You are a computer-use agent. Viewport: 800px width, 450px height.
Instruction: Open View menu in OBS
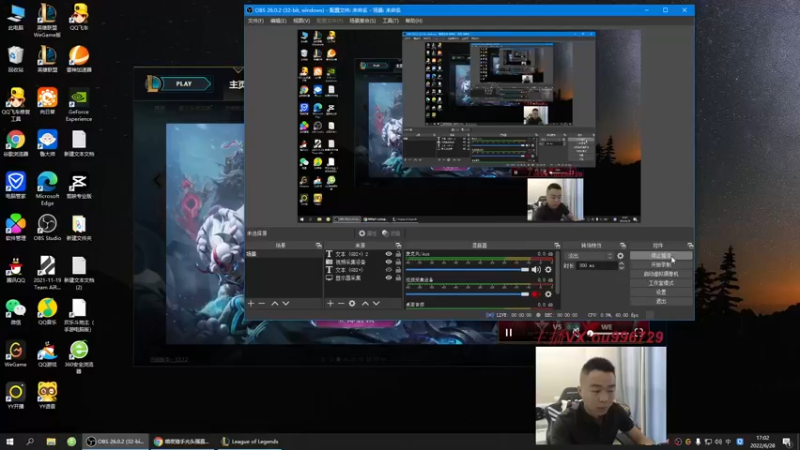click(302, 21)
